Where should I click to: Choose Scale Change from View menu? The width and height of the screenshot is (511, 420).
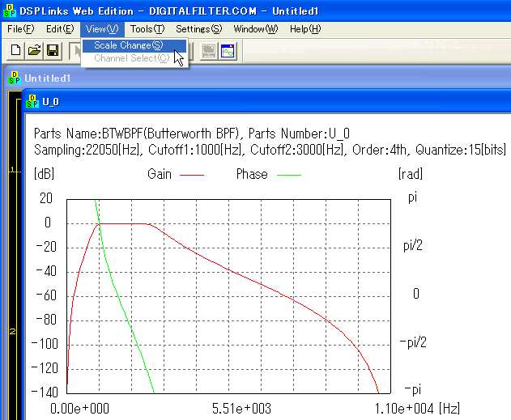[134, 45]
